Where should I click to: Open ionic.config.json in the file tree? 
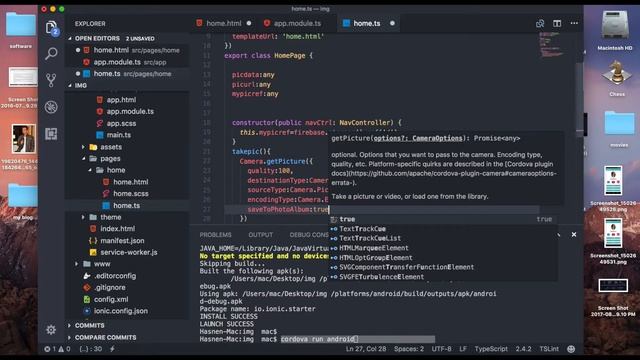pyautogui.click(x=121, y=311)
